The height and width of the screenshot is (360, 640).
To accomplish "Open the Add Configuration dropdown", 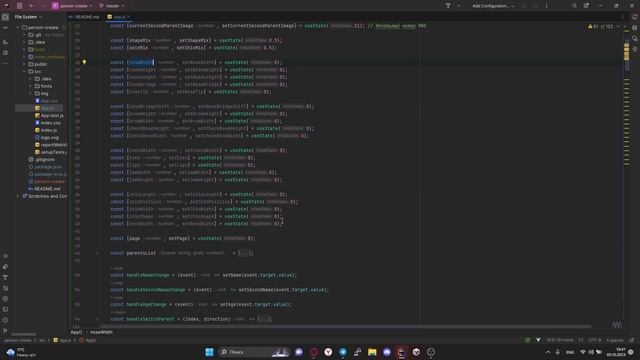I will point(493,6).
